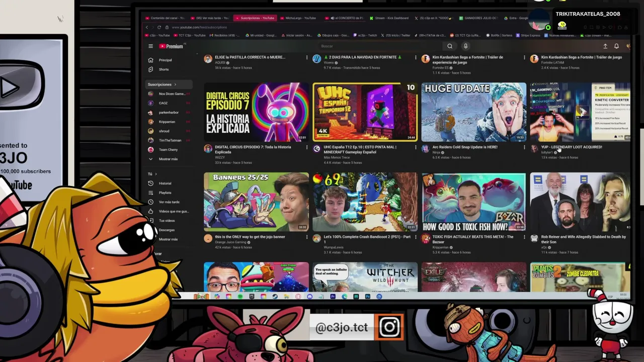Open Rob Reiner and Wife video title
Viewport: 644px width, 362px height.
pos(583,239)
